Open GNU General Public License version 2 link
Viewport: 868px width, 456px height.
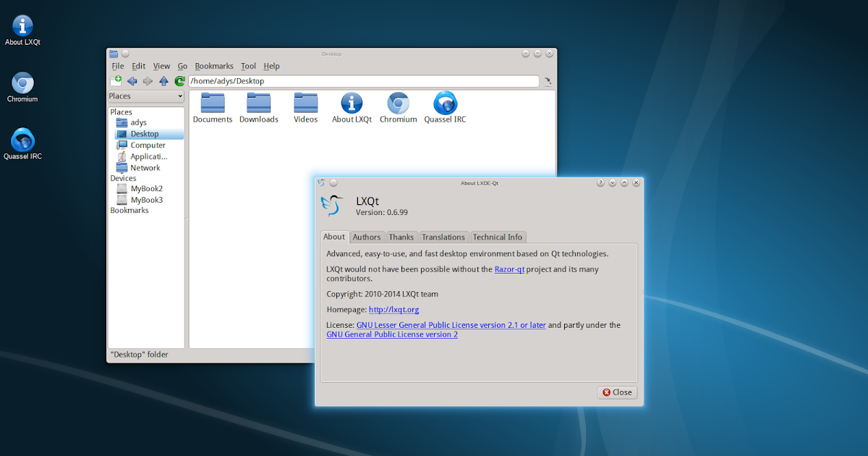[392, 334]
